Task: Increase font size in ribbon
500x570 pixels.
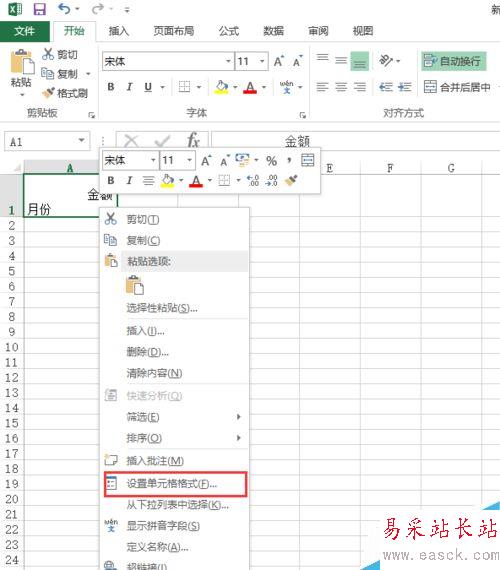Action: click(x=278, y=61)
